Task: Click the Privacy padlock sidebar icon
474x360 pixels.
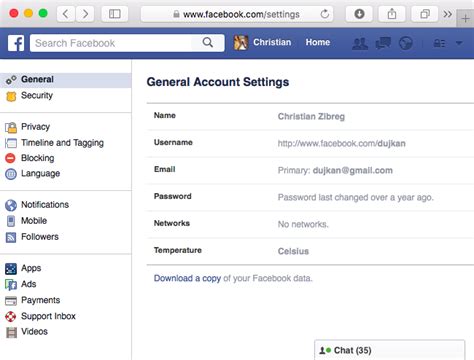Action: coord(11,127)
